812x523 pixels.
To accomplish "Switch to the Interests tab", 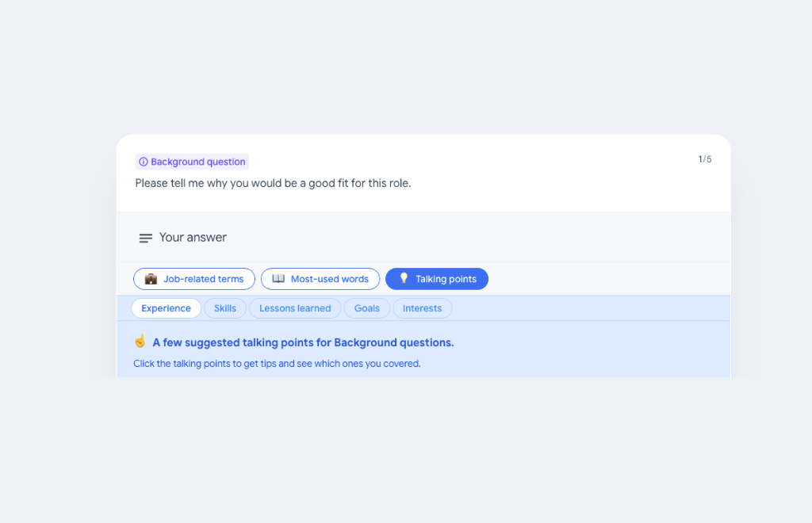I will pyautogui.click(x=423, y=308).
